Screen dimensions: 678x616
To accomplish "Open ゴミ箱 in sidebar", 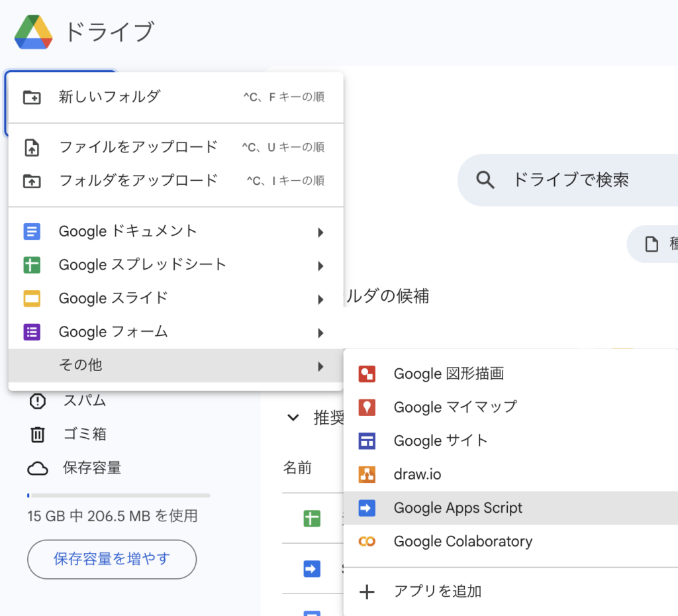I will click(x=85, y=435).
